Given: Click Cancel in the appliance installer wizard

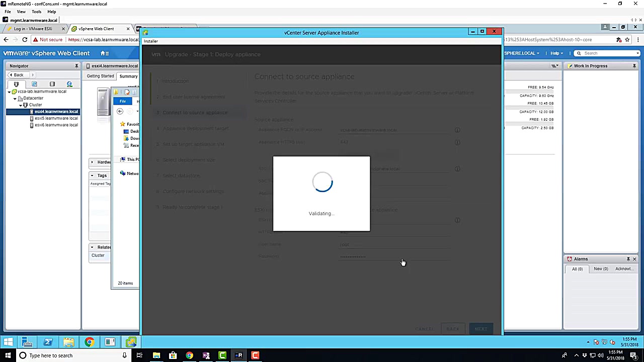Looking at the screenshot, I should pos(424,328).
